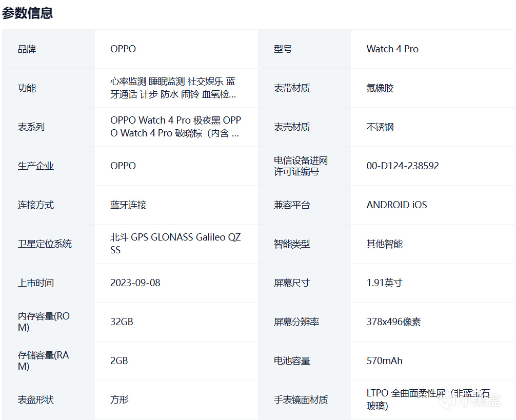Click the 智能类型 label
This screenshot has height=420, width=516.
292,244
